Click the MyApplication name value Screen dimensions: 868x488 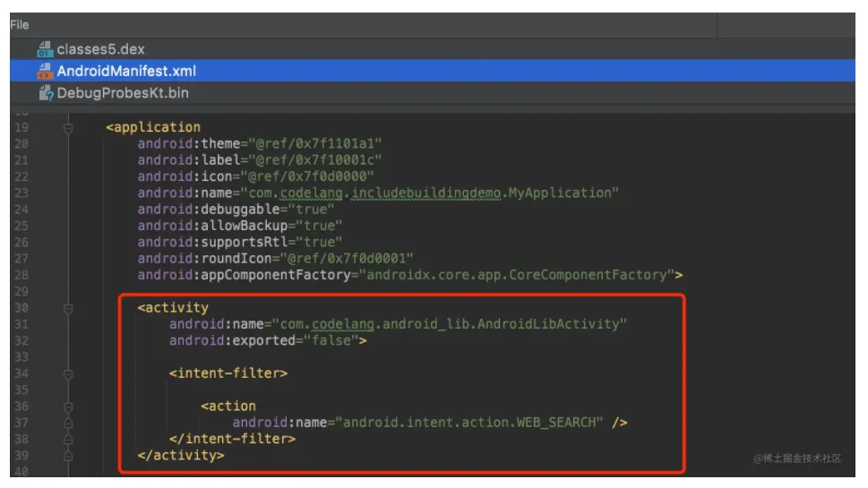[430, 193]
